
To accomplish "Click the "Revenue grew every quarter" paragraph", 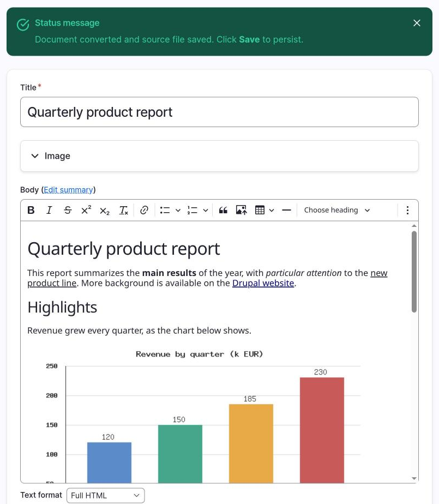I will pos(139,331).
